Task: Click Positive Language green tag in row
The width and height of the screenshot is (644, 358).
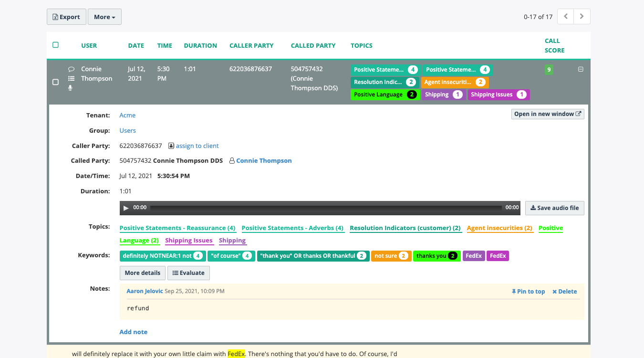Action: point(385,95)
